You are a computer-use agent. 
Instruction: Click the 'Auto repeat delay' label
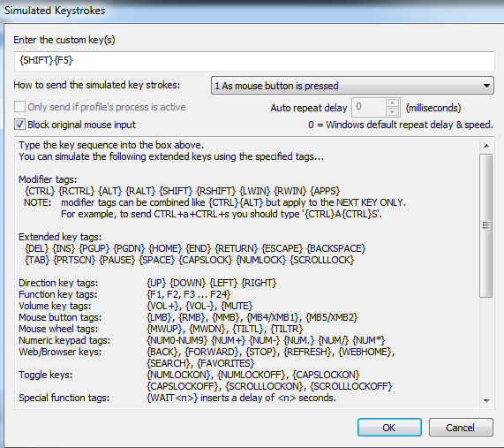(309, 108)
